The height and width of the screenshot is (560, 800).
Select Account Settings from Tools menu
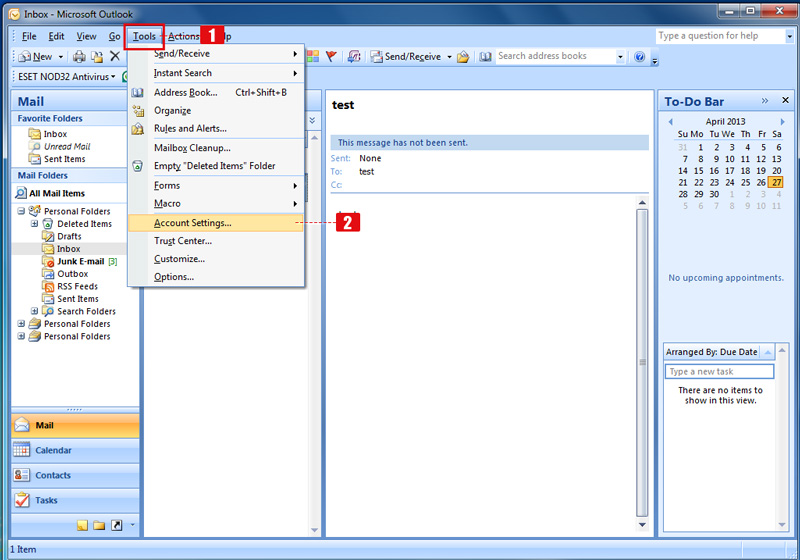[x=192, y=223]
